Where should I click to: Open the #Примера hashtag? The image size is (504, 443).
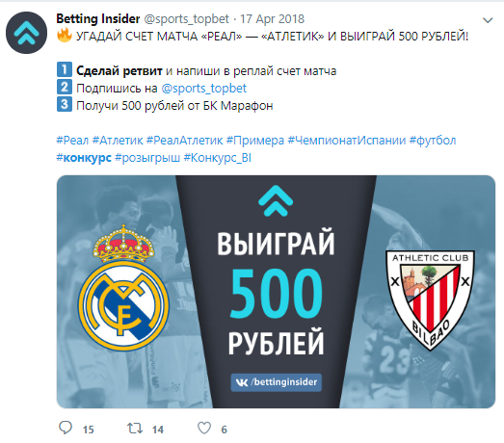(x=255, y=141)
